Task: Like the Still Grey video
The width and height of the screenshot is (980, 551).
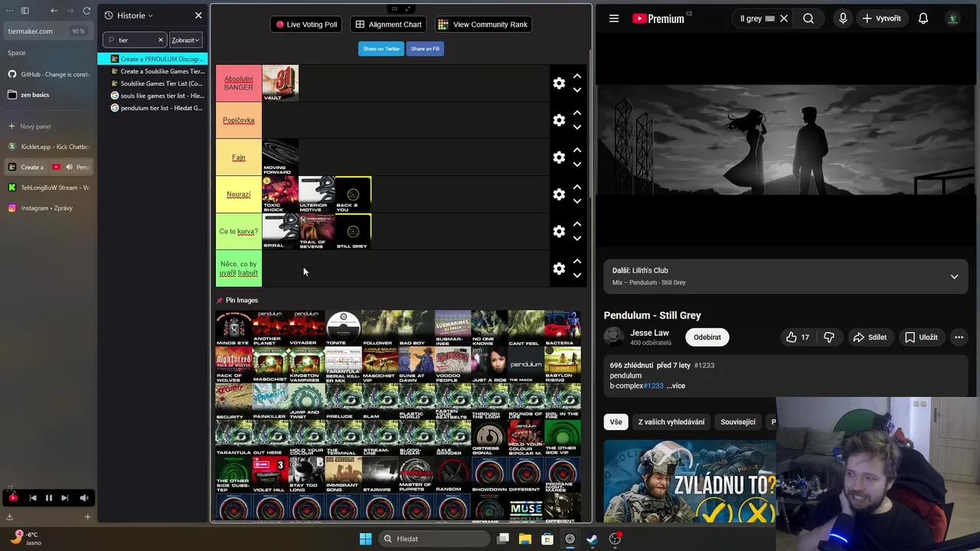Action: coord(797,337)
